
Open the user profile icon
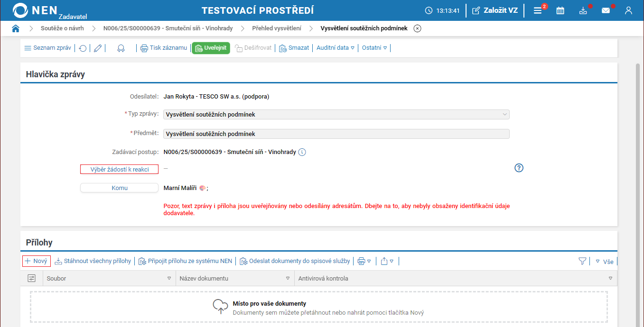click(628, 10)
